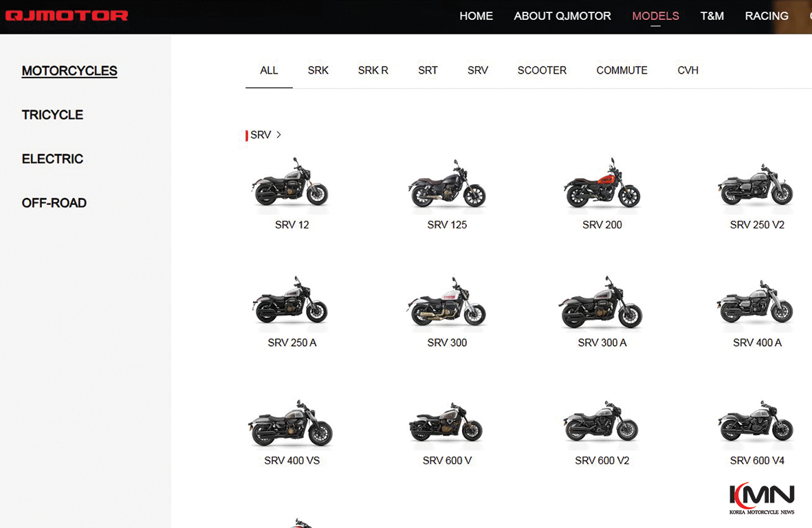The width and height of the screenshot is (812, 528).
Task: Open the RACING navigation item
Action: pyautogui.click(x=767, y=16)
